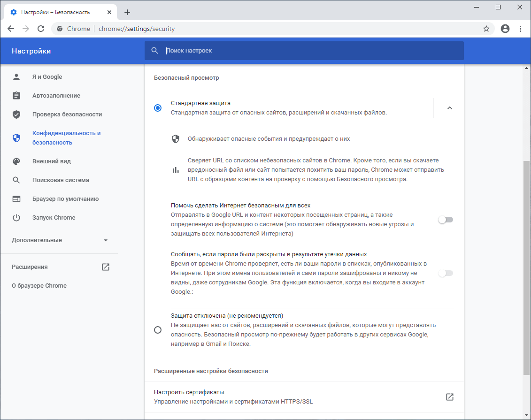The image size is (531, 420).
Task: Close the Chrome window
Action: [x=519, y=7]
